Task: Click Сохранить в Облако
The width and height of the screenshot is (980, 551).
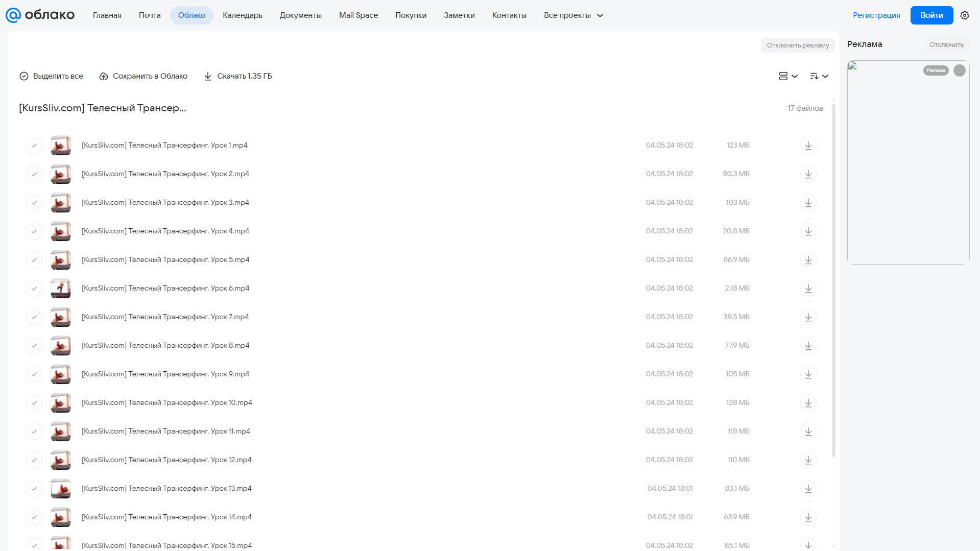Action: (144, 76)
